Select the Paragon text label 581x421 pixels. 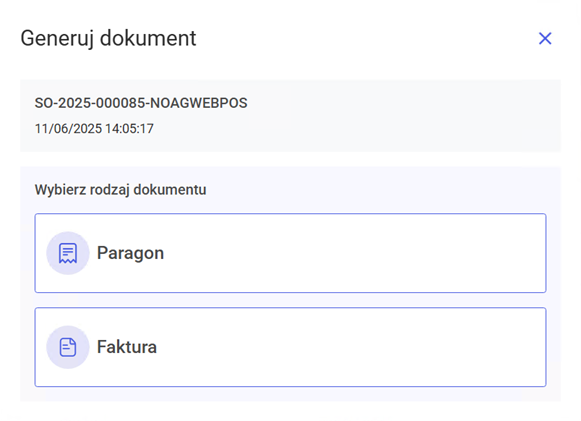pyautogui.click(x=130, y=253)
